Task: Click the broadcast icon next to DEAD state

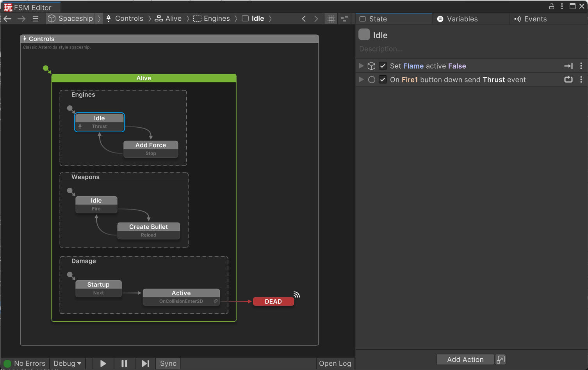Action: click(x=297, y=295)
